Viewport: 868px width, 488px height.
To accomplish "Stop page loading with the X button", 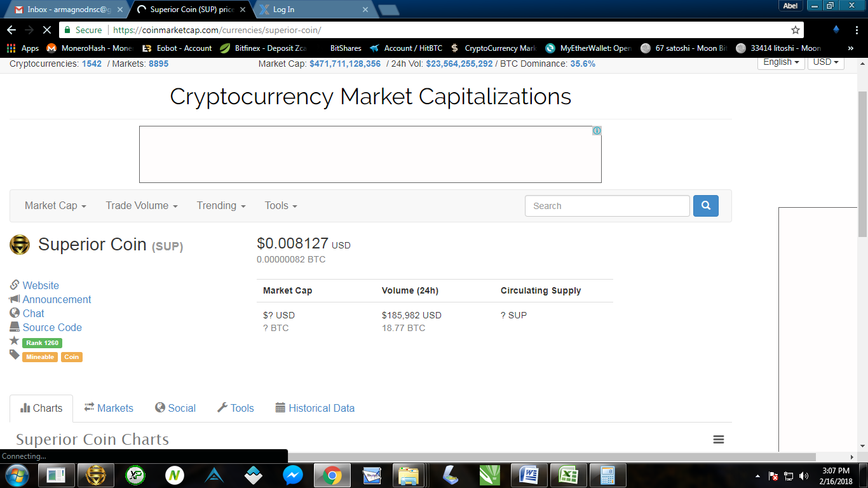I will 47,30.
